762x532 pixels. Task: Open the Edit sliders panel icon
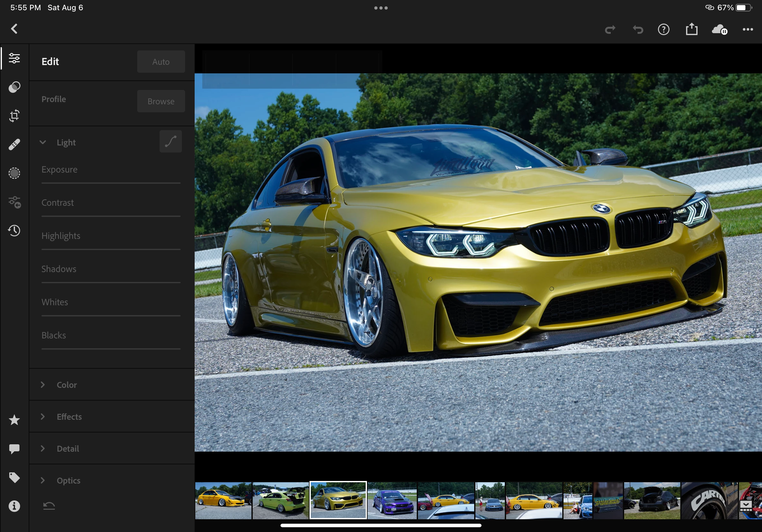(14, 58)
